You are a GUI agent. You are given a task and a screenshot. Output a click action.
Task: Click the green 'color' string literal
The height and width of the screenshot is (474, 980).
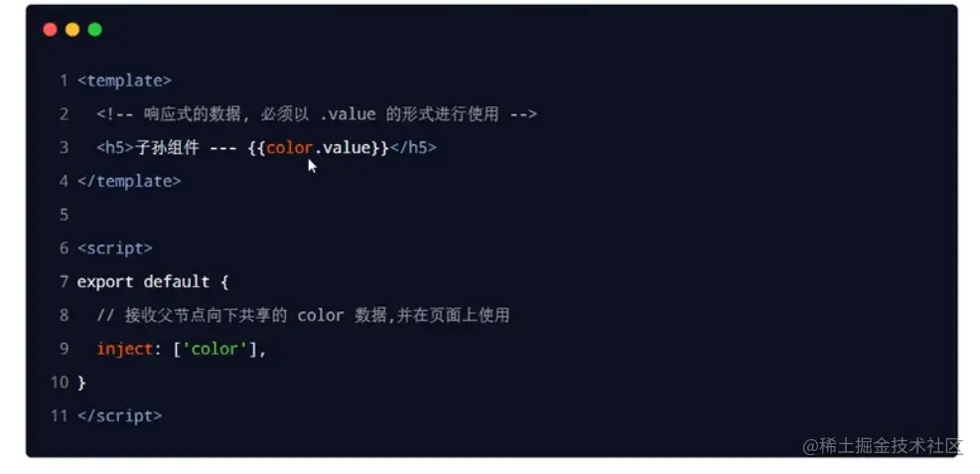click(215, 349)
